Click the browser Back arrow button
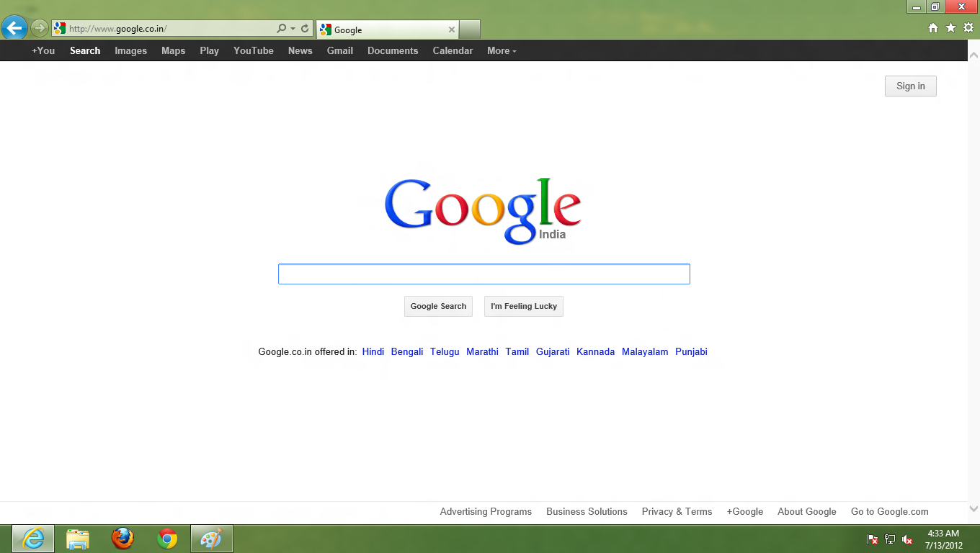This screenshot has height=553, width=980. (x=14, y=28)
